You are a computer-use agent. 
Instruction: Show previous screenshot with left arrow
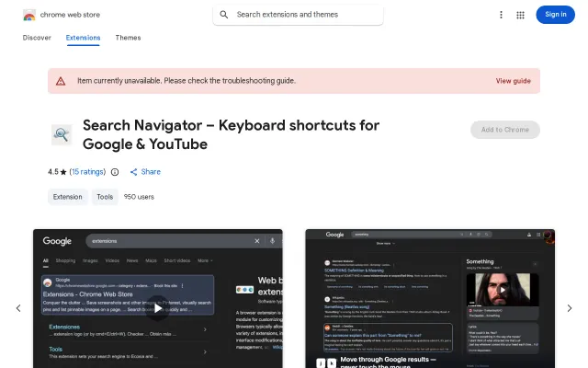tap(18, 308)
